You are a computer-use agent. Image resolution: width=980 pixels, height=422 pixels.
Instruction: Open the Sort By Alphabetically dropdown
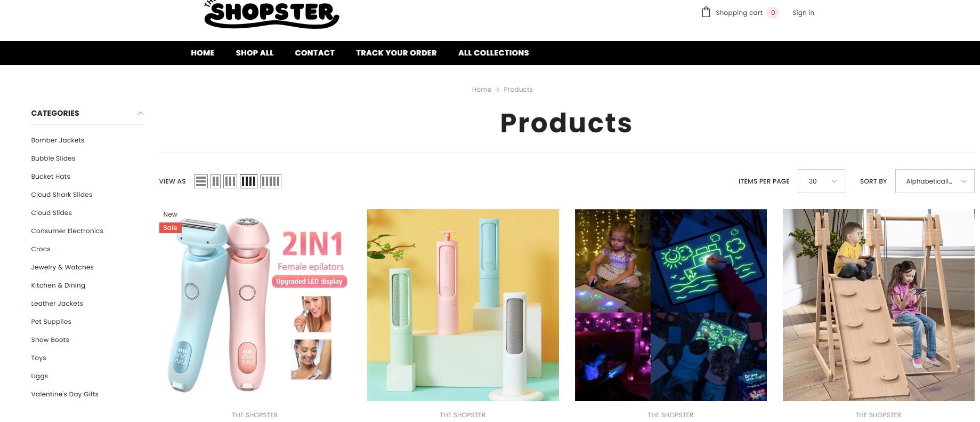(935, 181)
